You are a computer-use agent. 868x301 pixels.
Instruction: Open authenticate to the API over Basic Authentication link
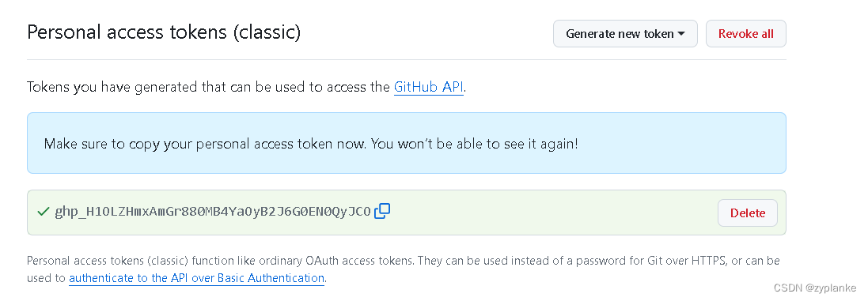196,278
